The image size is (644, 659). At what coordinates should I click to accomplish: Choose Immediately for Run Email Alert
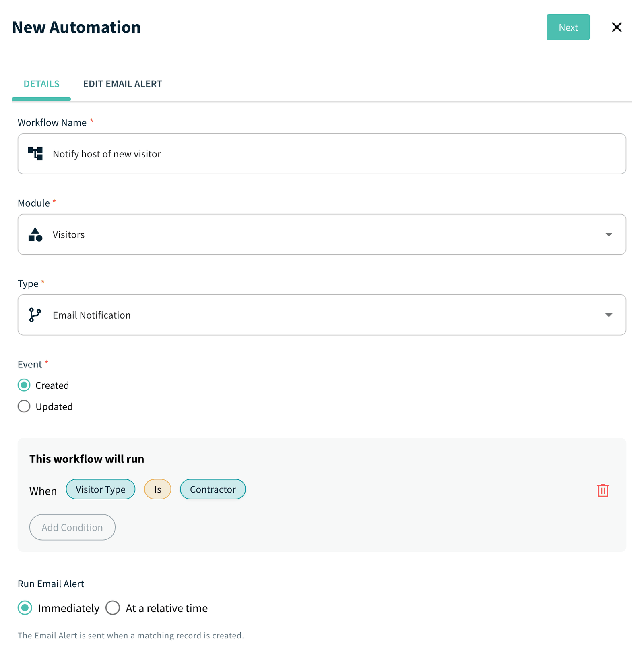pyautogui.click(x=25, y=608)
